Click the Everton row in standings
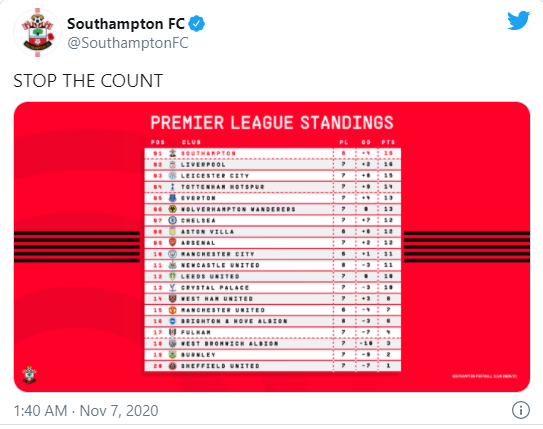This screenshot has width=543, height=429. [273, 198]
